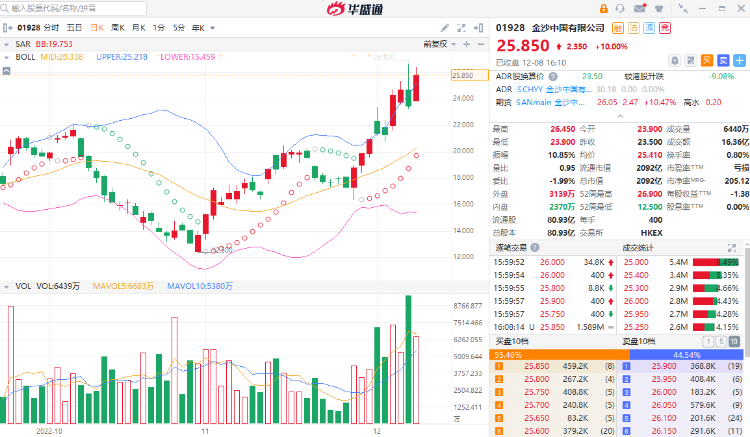Click the orange lock icon in title bar

coord(604,8)
